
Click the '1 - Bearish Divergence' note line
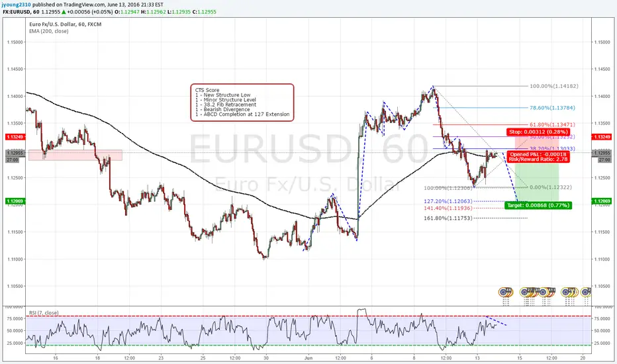click(222, 109)
